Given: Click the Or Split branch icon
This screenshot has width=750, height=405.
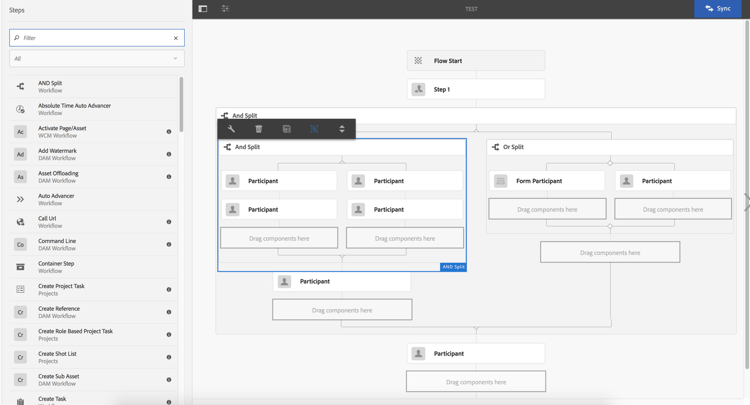Looking at the screenshot, I should (496, 147).
